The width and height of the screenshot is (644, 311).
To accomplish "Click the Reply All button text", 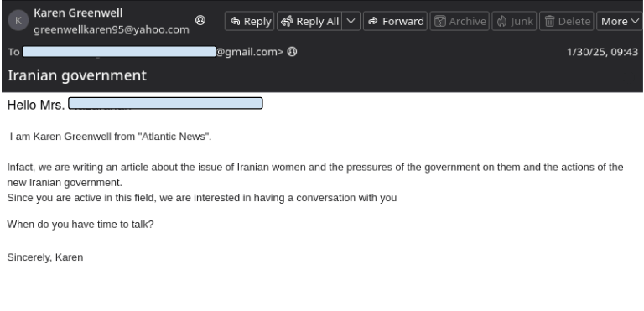I will coord(318,21).
